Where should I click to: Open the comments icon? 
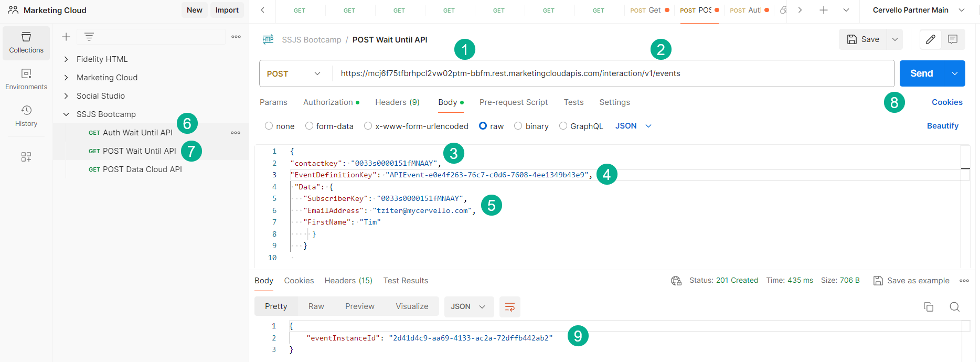pos(953,39)
